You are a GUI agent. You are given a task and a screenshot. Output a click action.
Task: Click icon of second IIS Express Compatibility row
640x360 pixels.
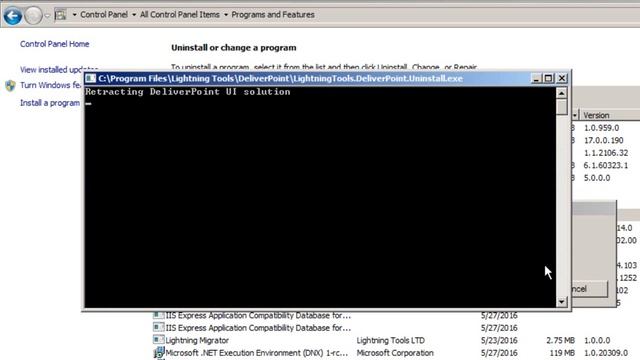point(158,327)
